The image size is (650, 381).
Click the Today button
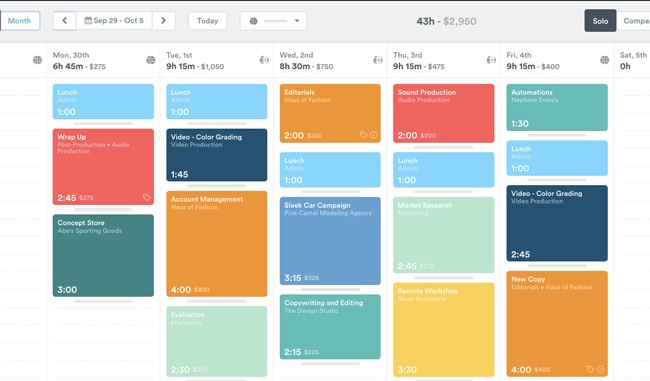pos(207,21)
